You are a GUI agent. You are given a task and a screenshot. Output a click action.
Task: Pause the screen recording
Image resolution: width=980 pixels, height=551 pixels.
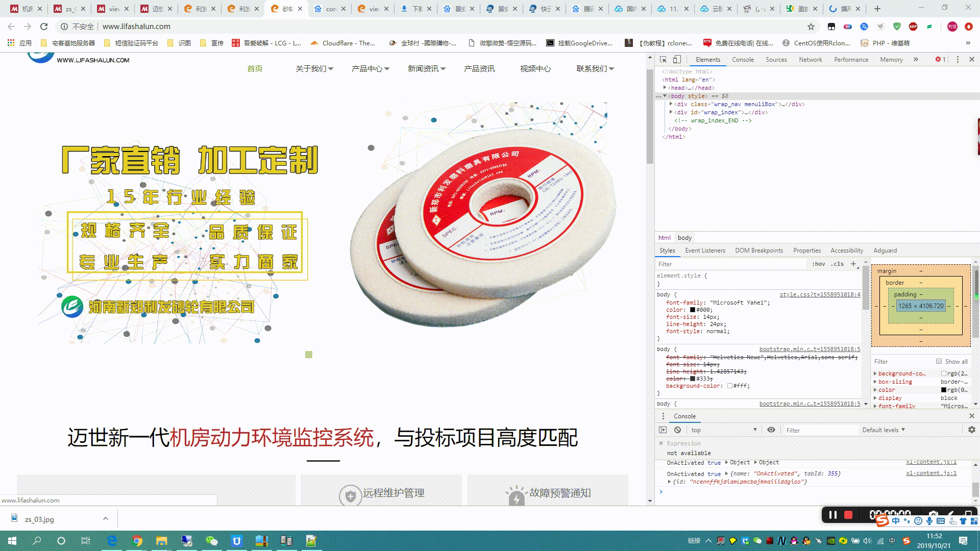[x=833, y=515]
